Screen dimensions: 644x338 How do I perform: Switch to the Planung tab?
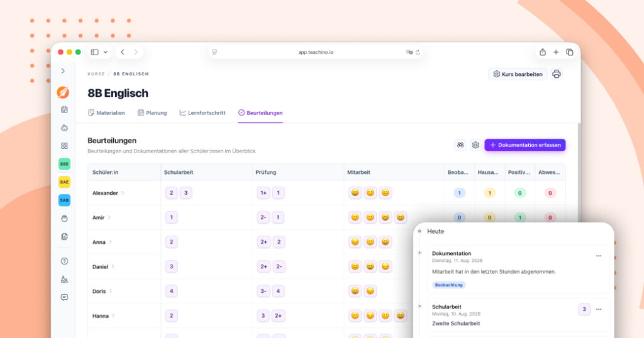[152, 113]
